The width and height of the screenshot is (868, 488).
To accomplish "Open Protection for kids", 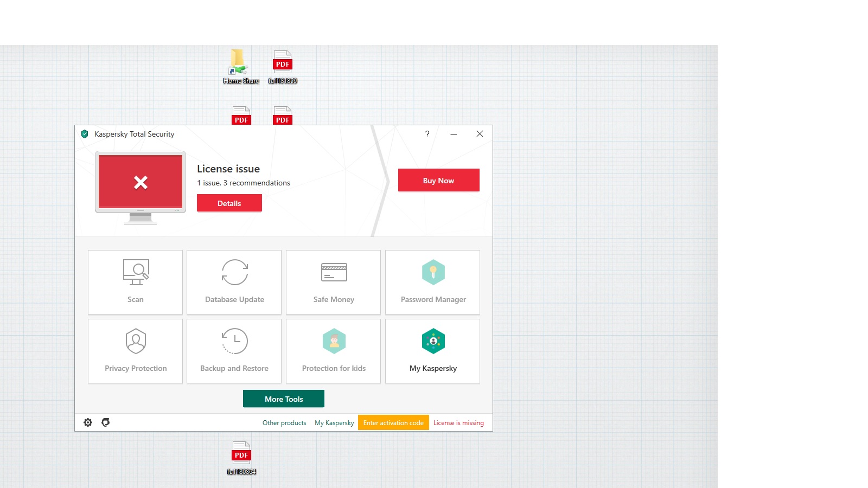I will (x=334, y=351).
